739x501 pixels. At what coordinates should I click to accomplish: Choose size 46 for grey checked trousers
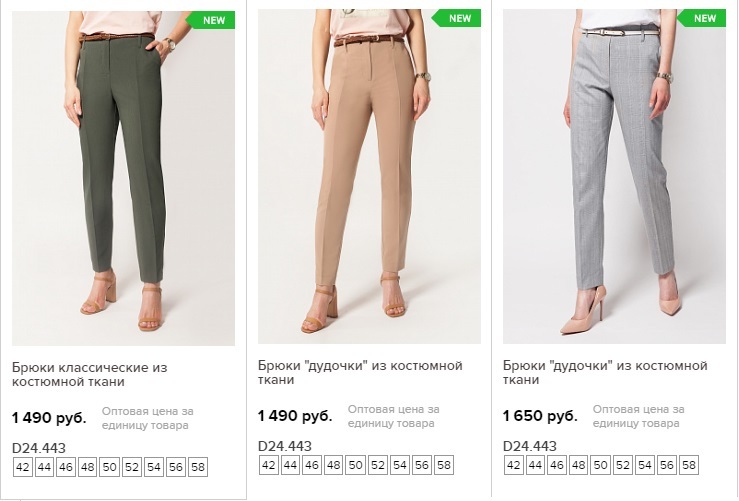tap(558, 465)
